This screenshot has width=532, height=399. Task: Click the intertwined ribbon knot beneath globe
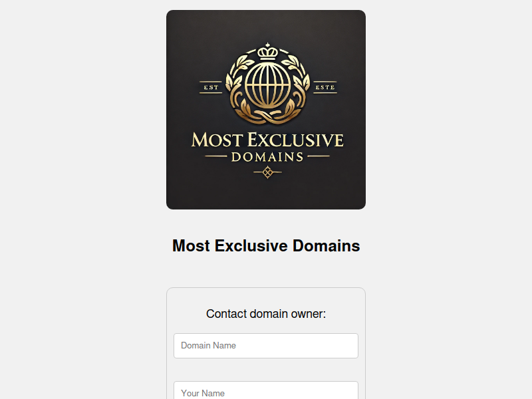268,116
